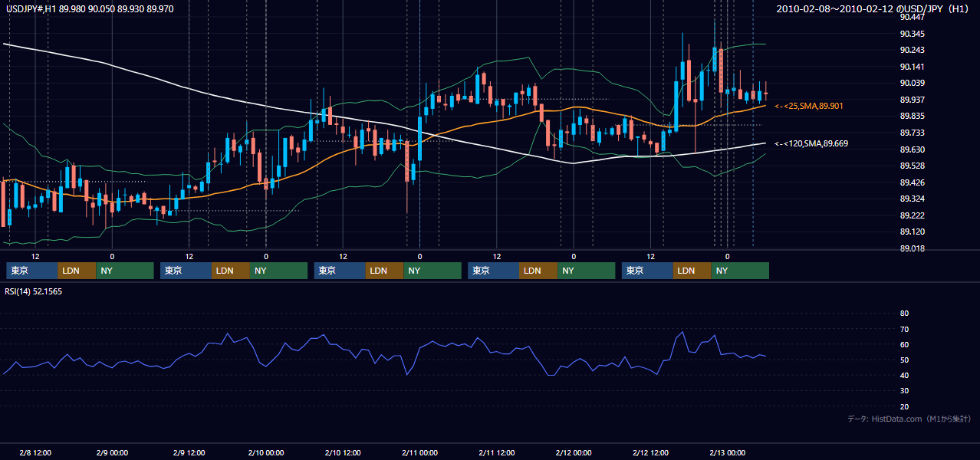Select the 2/9 00:00 time axis label
The height and width of the screenshot is (460, 980).
[x=112, y=452]
